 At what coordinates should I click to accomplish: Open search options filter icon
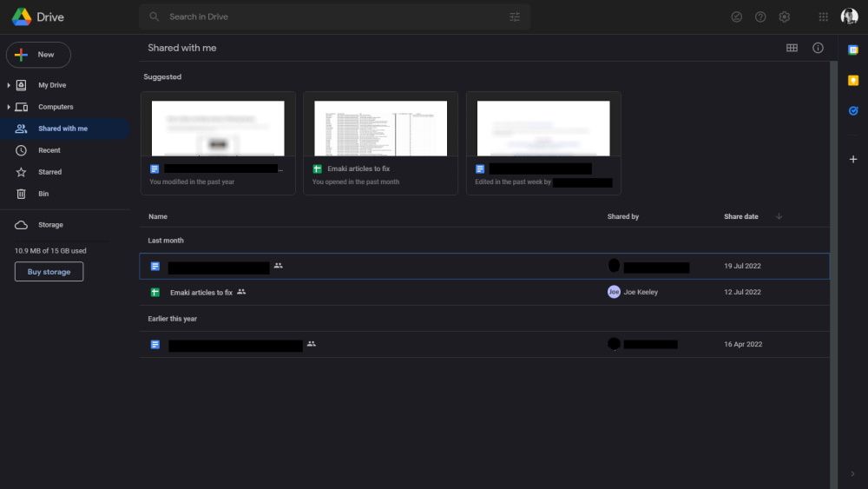click(x=515, y=17)
